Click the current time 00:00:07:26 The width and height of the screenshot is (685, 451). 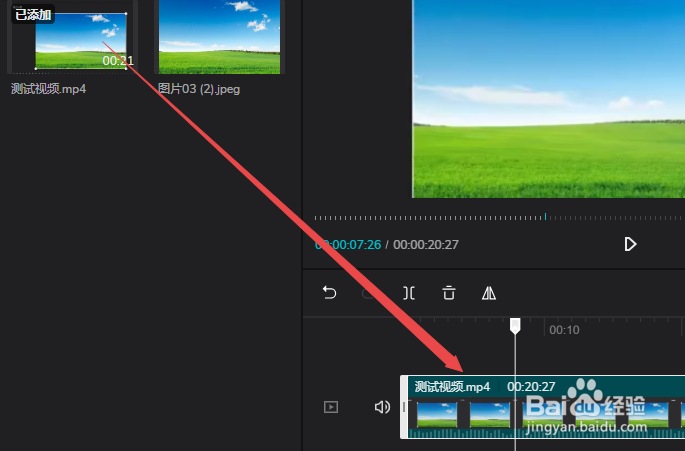(x=348, y=244)
